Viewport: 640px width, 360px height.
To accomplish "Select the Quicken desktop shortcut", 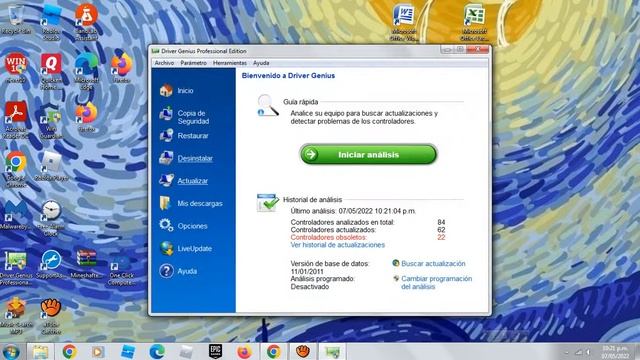I will tap(51, 71).
